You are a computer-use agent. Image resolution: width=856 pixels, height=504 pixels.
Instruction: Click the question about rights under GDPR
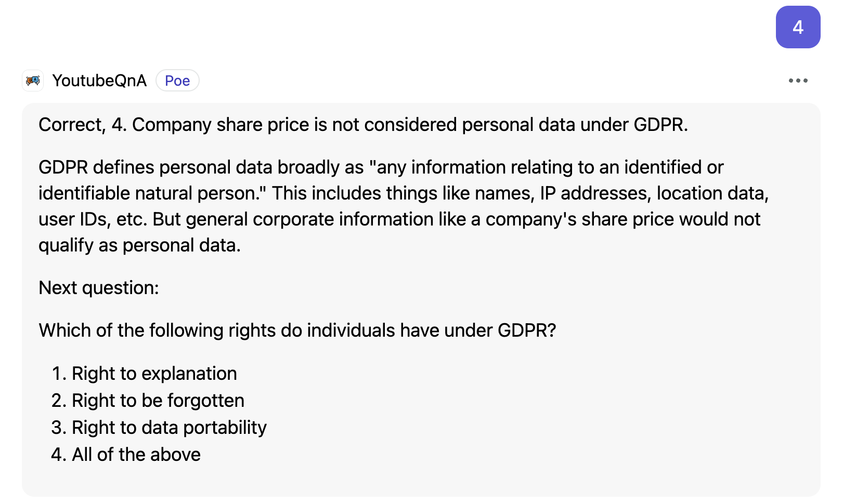(297, 330)
